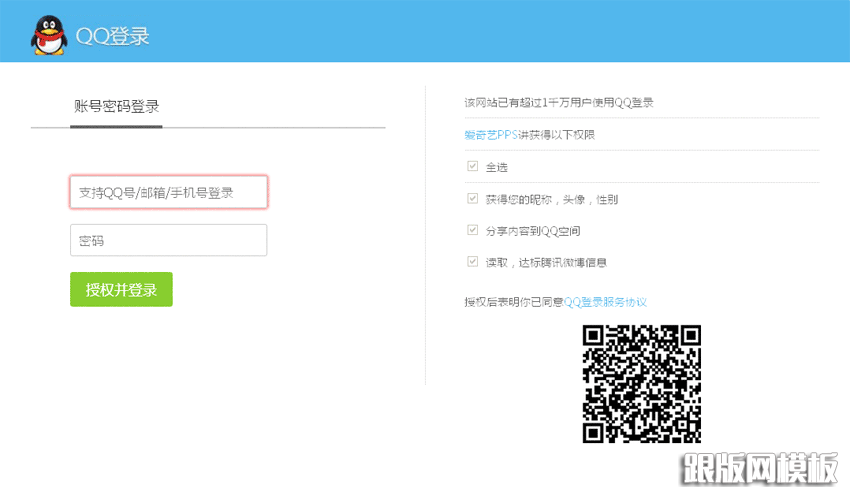Viewport: 850px width, 492px height.
Task: Toggle the 全选 checkbox
Action: click(x=472, y=166)
